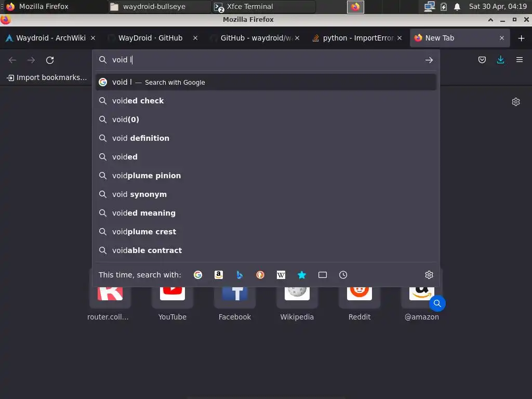Open a new tab with plus button

click(522, 38)
